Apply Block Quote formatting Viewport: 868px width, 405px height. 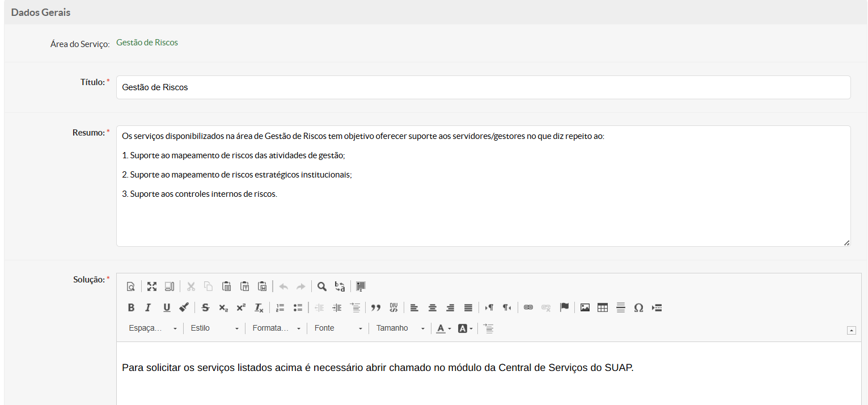point(375,307)
